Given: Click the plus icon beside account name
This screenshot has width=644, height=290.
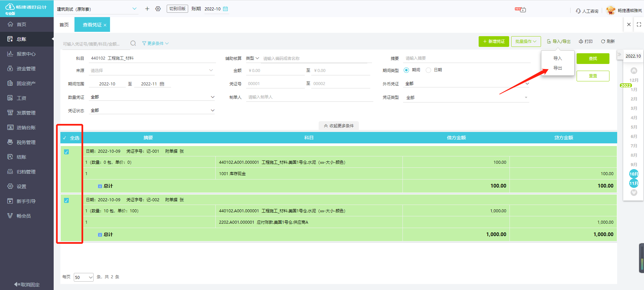Looking at the screenshot, I should point(147,9).
